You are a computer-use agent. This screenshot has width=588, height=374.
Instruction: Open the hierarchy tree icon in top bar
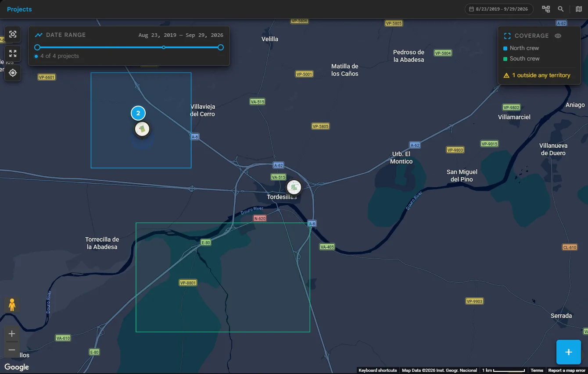point(546,9)
